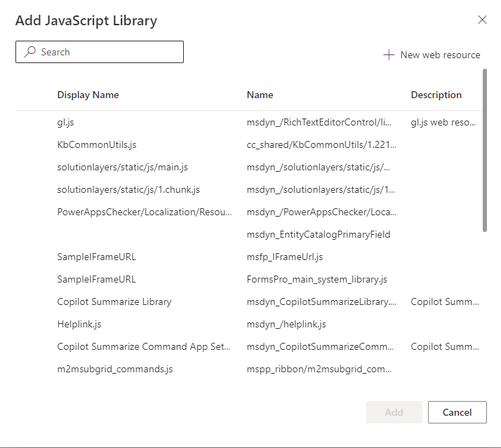Click msfp_IFrameUrl.js name cell
Viewport: 501px width, 448px height.
pyautogui.click(x=285, y=257)
